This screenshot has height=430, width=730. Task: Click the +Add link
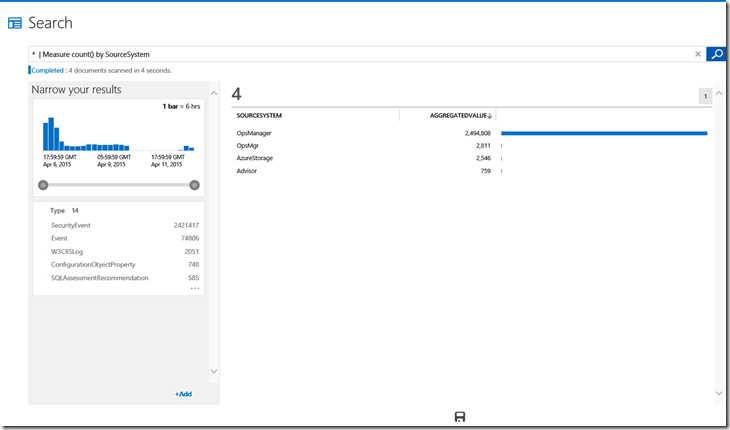tap(183, 394)
